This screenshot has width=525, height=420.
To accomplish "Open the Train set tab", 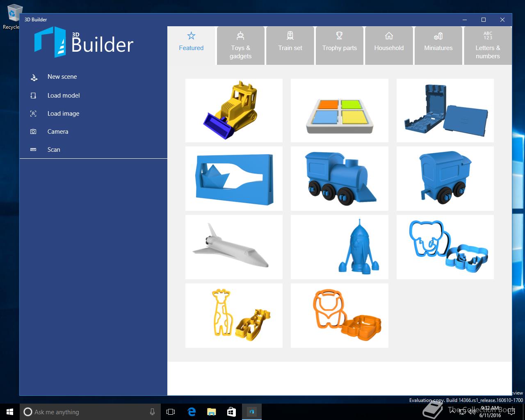I will coord(290,46).
